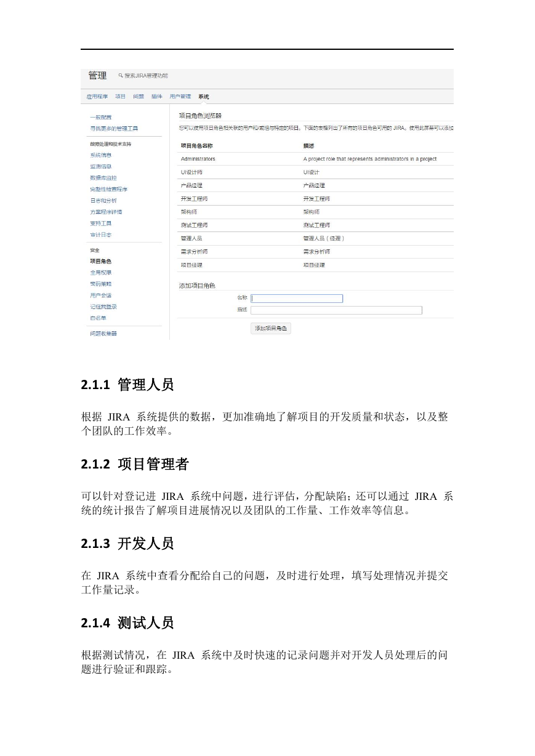This screenshot has height=756, width=535.
Task: Open the 用户管理 tab
Action: coord(180,97)
